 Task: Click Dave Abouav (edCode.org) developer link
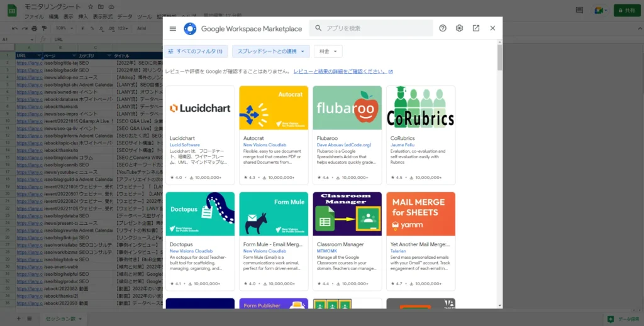pos(344,144)
